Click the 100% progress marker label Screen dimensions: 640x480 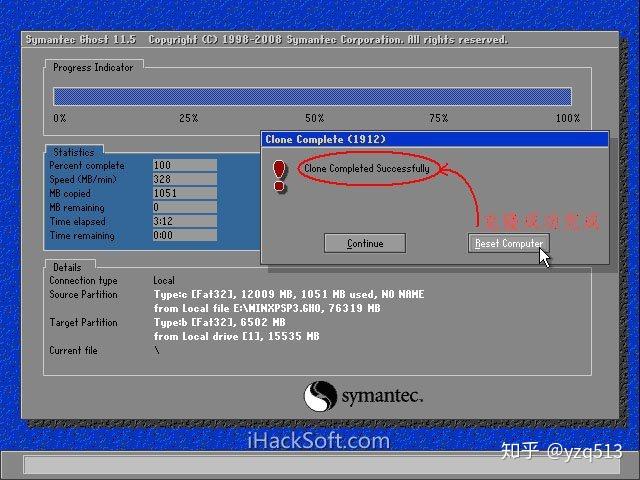[x=568, y=118]
